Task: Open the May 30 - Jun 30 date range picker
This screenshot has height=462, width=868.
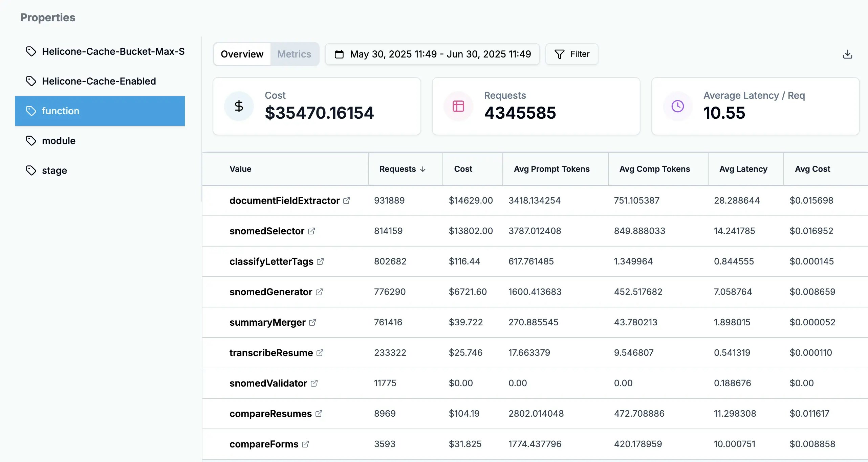Action: (432, 54)
